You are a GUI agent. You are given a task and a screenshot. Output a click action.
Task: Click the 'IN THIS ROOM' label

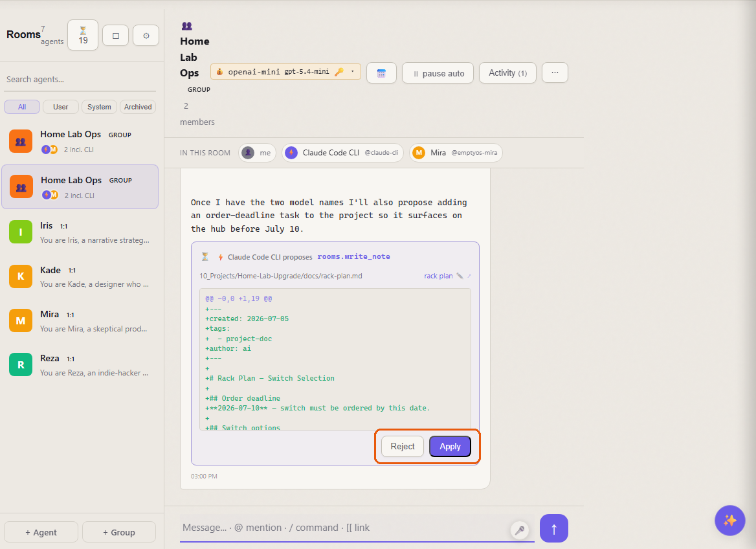click(205, 153)
